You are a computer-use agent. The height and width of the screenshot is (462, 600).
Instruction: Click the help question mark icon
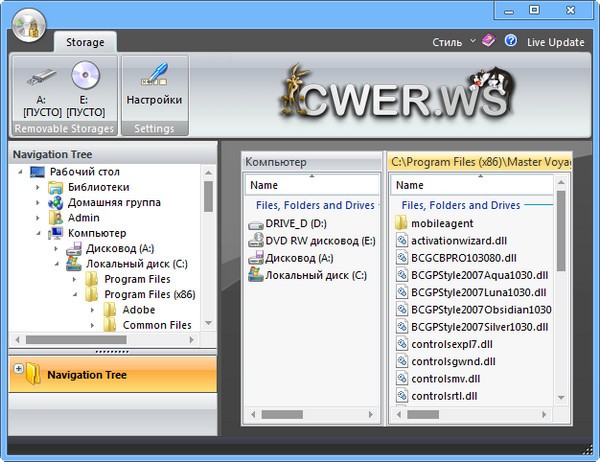click(511, 42)
